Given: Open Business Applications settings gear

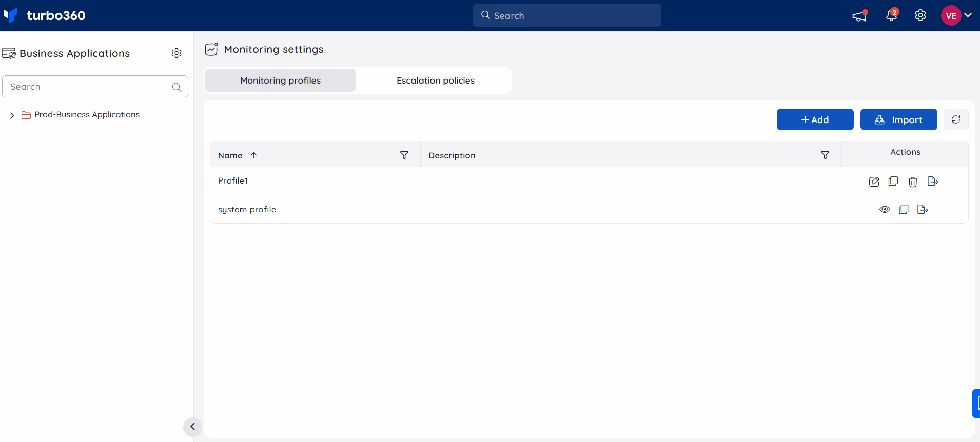Looking at the screenshot, I should pyautogui.click(x=177, y=53).
